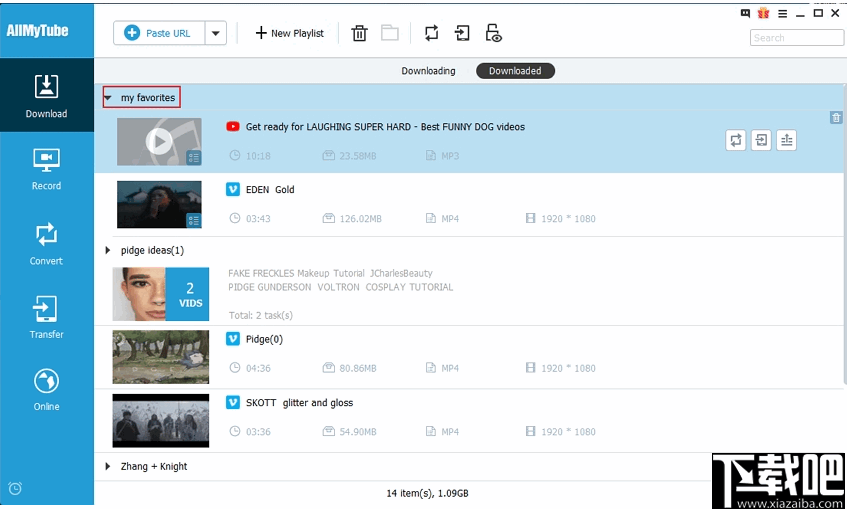Click the 126.02MB size value
Screen dimensions: 847x509
[x=360, y=219]
